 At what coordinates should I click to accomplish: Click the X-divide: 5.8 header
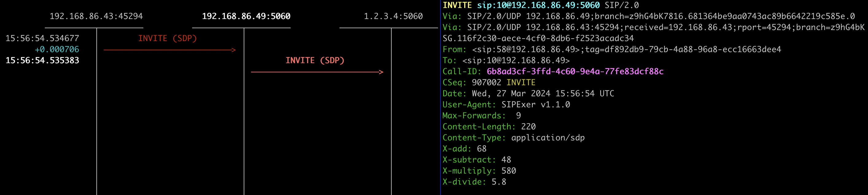(x=474, y=182)
